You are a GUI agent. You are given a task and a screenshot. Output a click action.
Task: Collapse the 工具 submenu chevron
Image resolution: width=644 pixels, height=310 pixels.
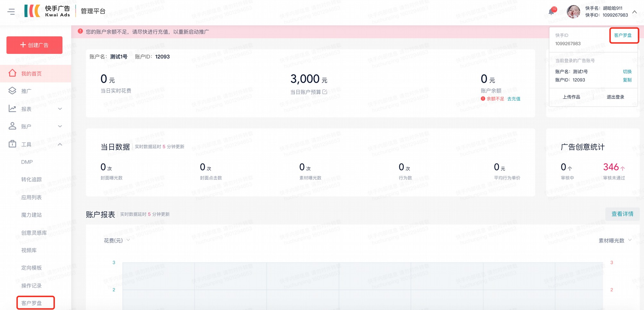60,144
